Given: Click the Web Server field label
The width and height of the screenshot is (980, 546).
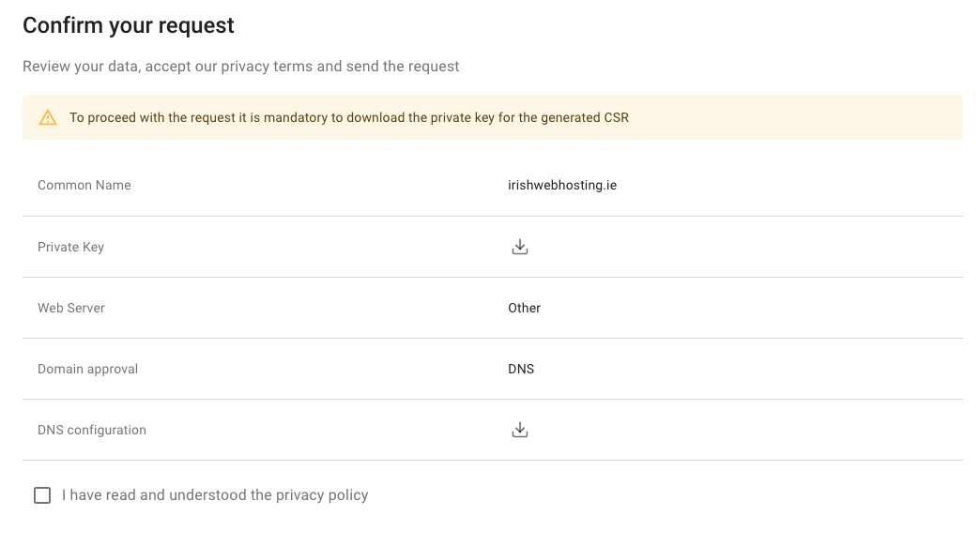Looking at the screenshot, I should click(x=71, y=308).
